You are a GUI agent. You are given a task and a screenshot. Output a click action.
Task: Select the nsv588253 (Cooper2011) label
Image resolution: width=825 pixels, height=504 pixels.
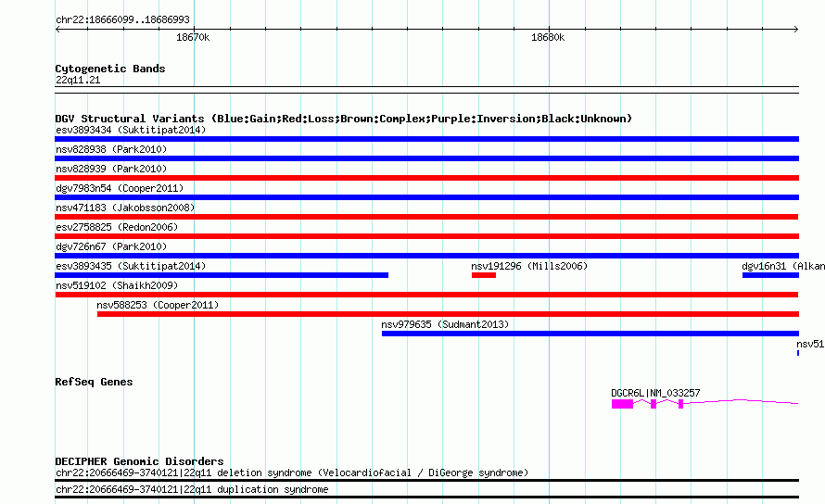[158, 305]
